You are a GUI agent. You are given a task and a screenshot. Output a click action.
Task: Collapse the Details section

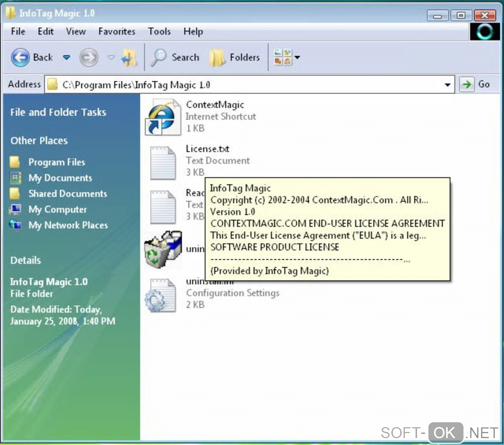click(25, 260)
